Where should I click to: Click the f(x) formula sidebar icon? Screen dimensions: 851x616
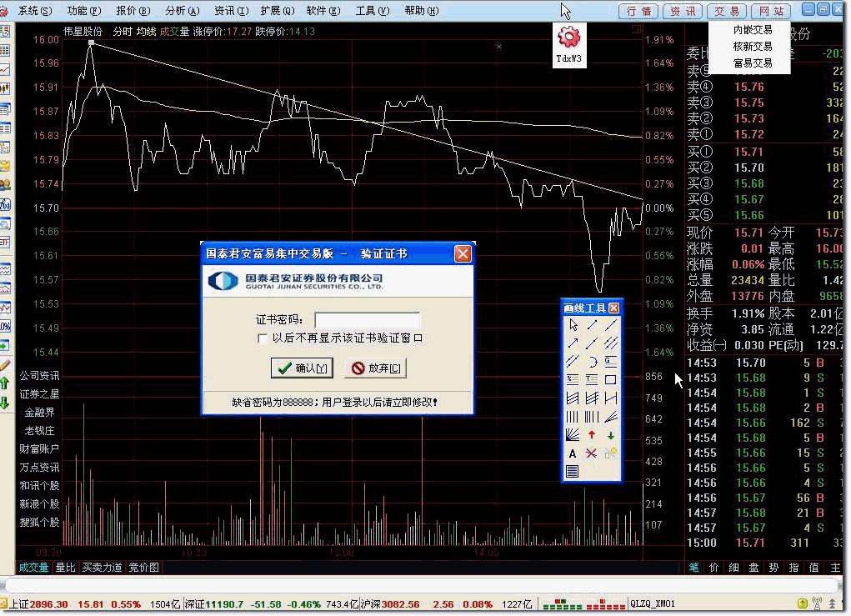coord(5,204)
